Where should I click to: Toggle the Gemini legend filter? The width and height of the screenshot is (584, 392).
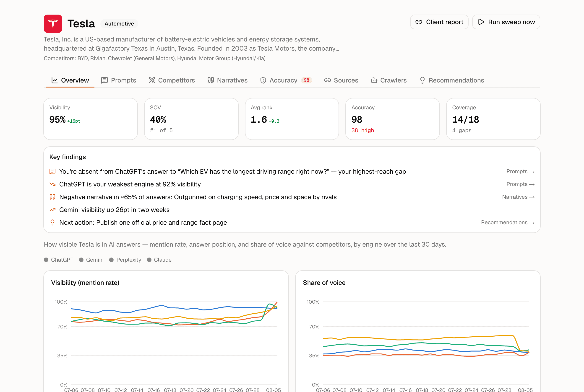coord(91,260)
